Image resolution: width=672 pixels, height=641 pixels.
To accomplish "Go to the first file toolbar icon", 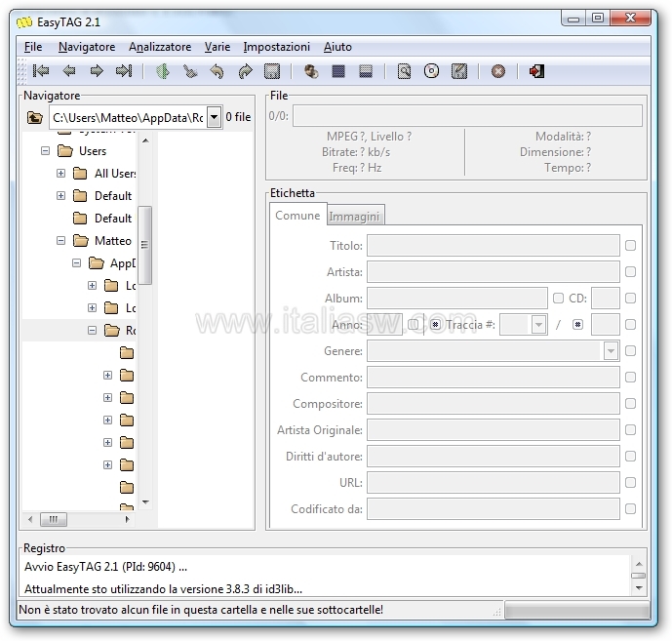I will [x=41, y=71].
